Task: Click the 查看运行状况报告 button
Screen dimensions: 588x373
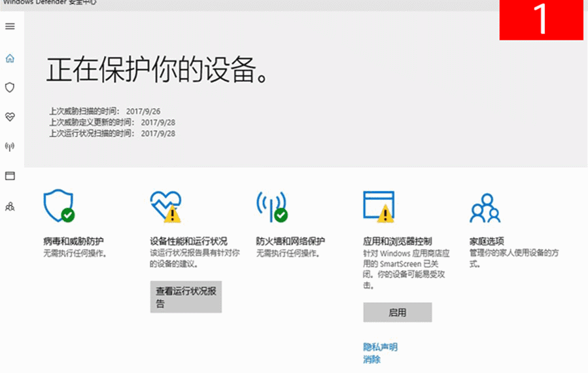Action: pos(186,297)
